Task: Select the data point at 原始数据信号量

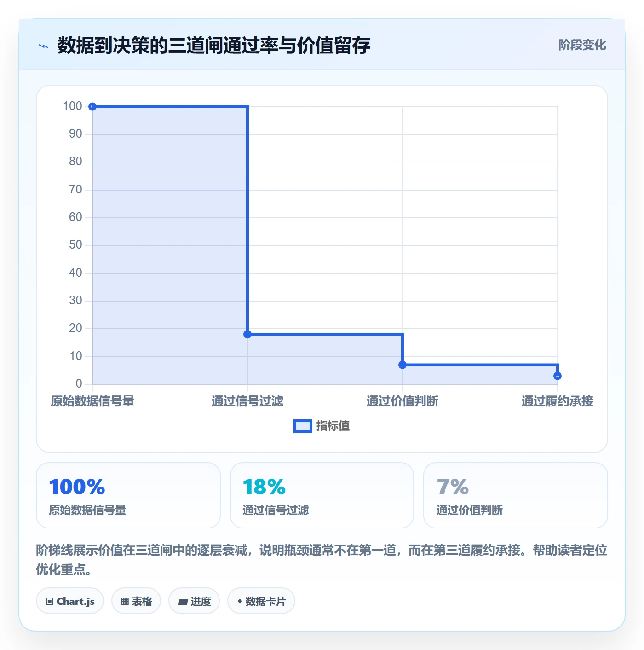Action: [x=92, y=107]
